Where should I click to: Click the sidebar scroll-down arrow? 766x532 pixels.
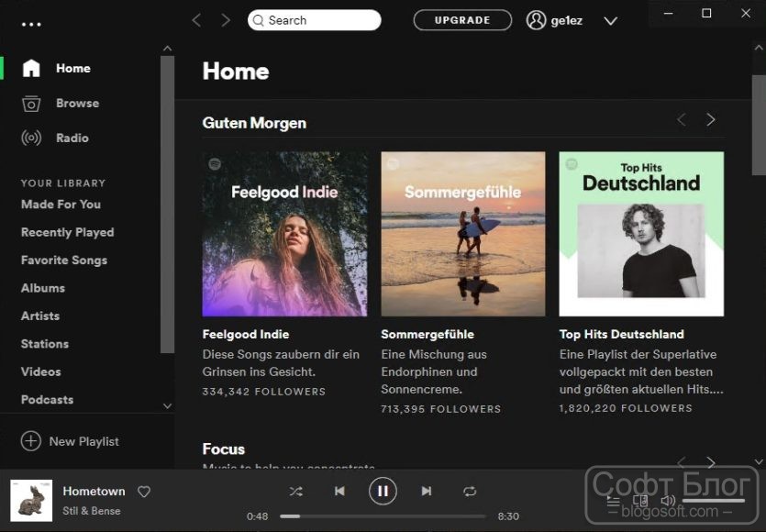[167, 406]
